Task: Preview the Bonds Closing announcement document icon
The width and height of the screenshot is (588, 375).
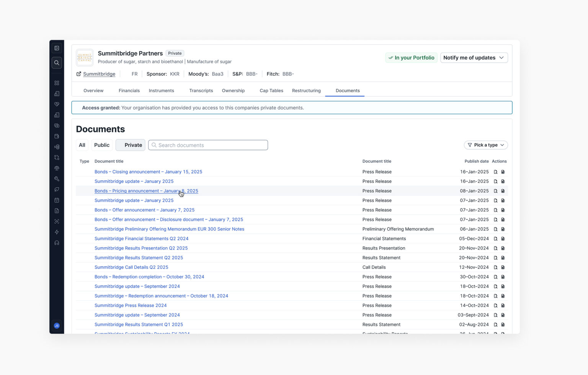Action: 495,172
